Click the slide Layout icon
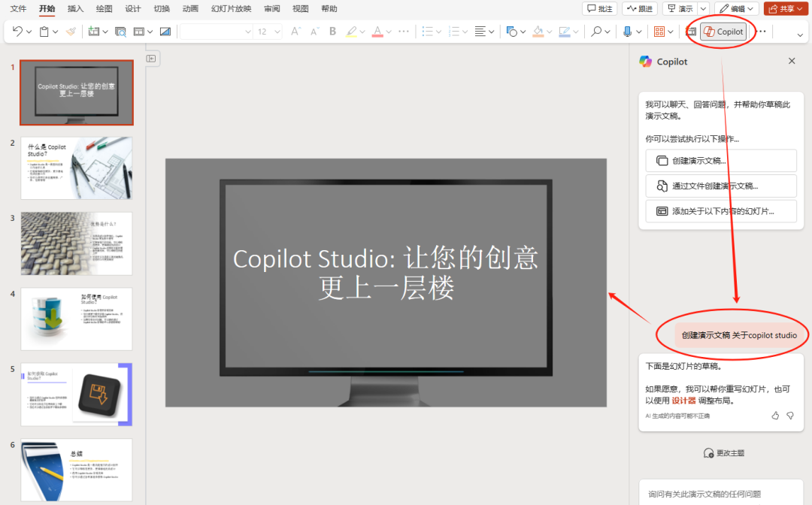This screenshot has width=812, height=505. click(139, 32)
